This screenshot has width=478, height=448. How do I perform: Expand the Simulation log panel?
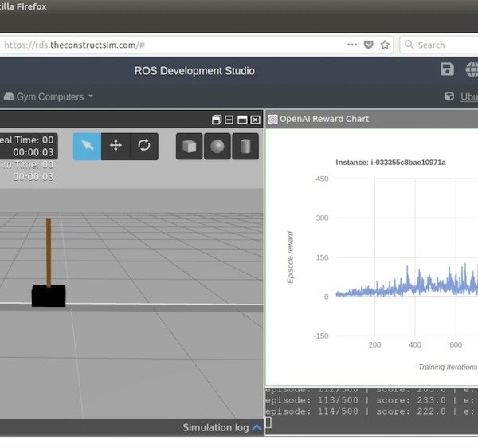pos(257,428)
